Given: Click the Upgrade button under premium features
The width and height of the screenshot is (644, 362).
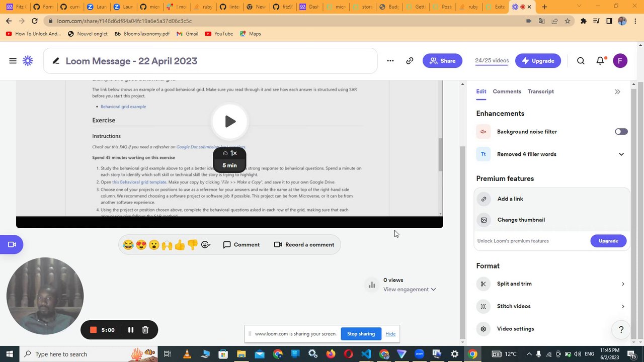Looking at the screenshot, I should point(608,241).
